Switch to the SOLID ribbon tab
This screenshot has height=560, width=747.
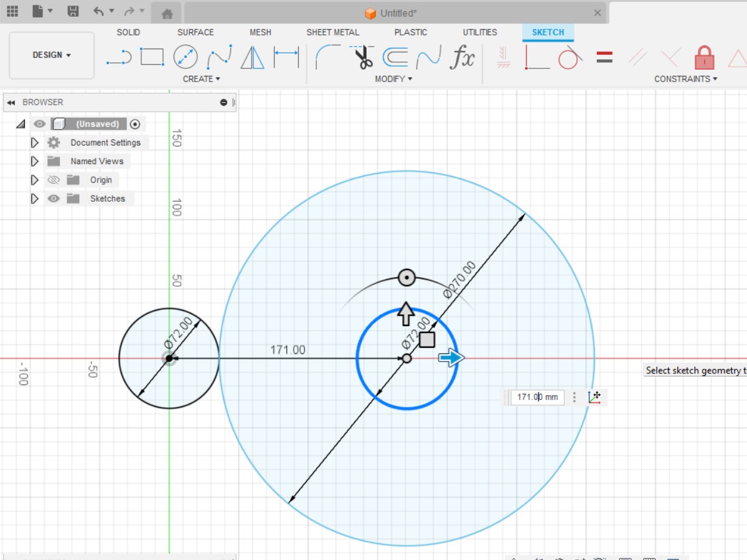[128, 32]
